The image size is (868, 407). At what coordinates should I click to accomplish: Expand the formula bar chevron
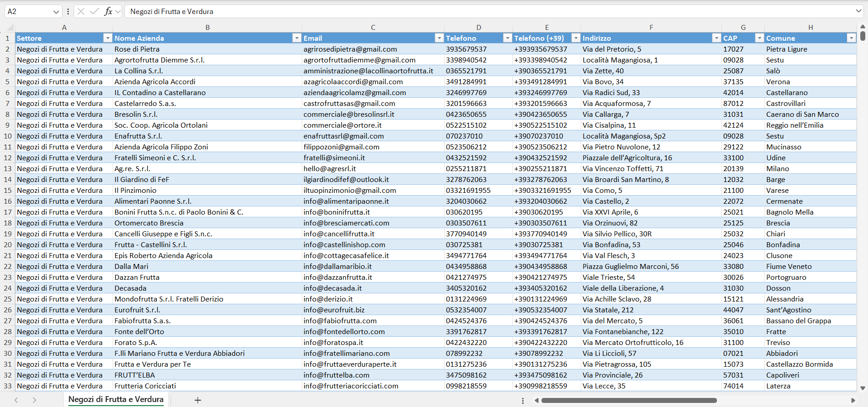[859, 11]
